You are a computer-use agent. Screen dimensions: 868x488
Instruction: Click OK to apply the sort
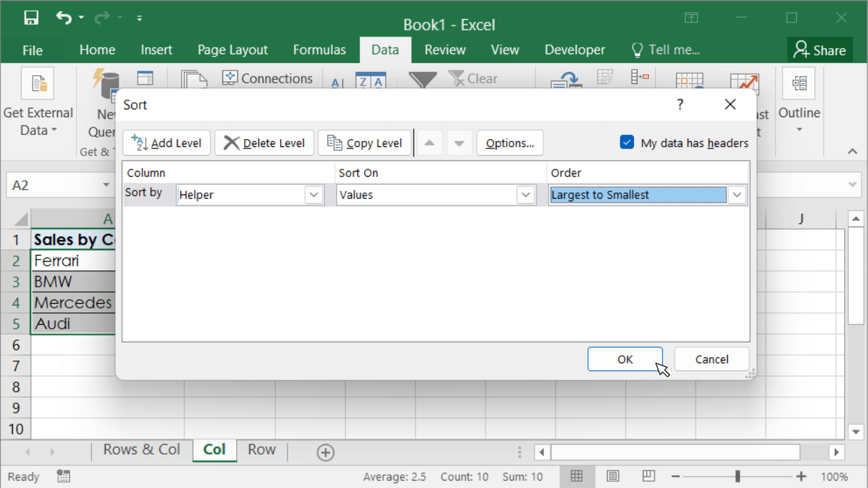click(x=625, y=359)
